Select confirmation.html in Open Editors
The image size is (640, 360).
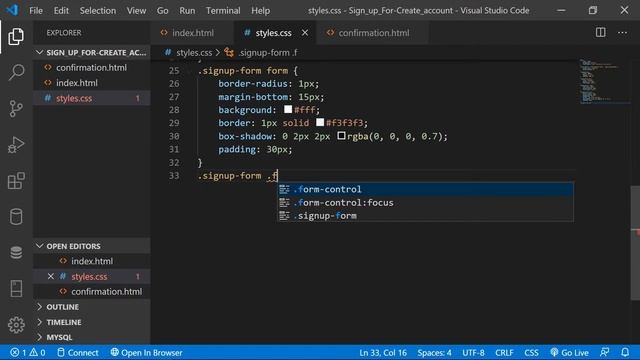[x=91, y=292]
